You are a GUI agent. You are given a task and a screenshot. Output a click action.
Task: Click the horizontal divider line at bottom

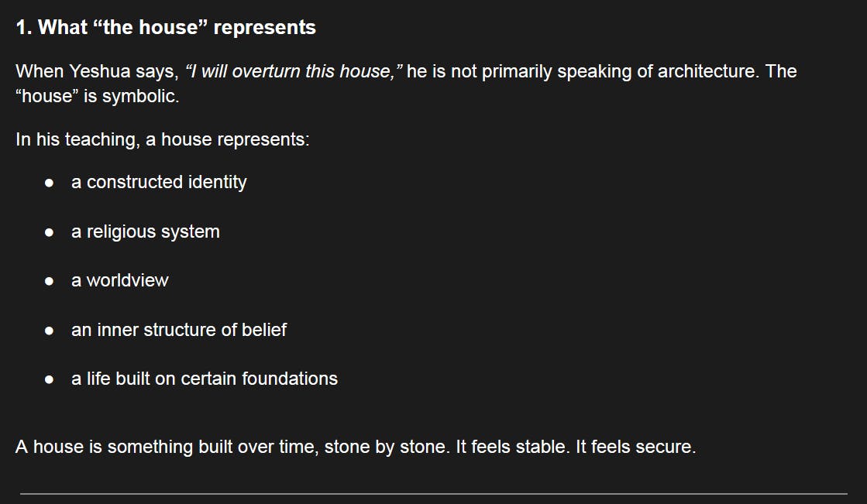433,493
